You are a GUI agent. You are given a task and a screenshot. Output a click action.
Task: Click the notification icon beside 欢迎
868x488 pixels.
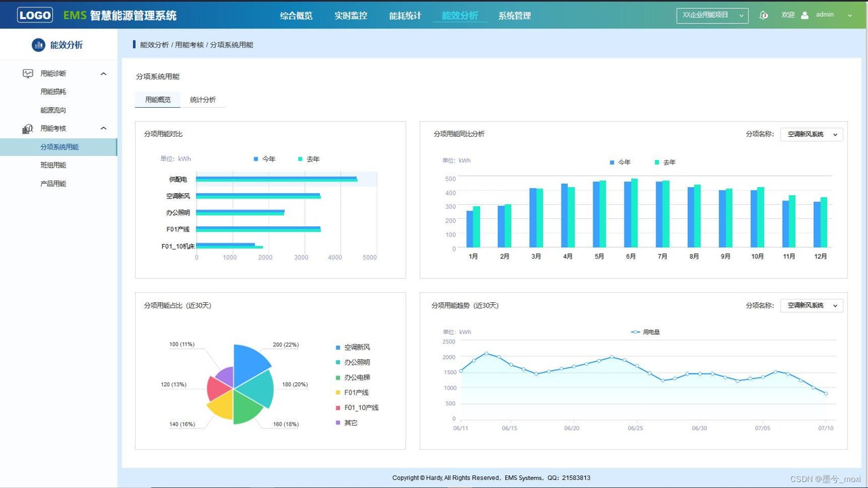[x=764, y=15]
